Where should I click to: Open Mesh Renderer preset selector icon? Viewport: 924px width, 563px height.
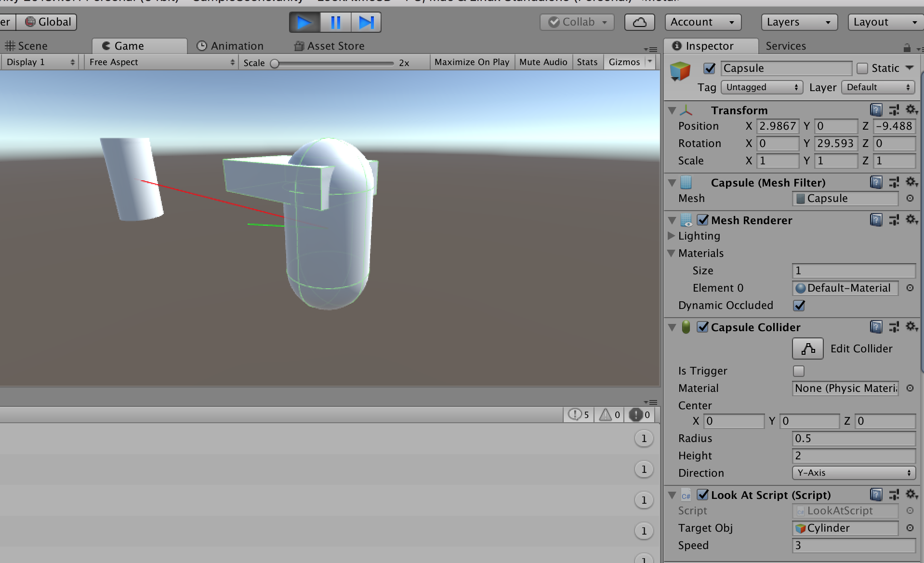894,220
